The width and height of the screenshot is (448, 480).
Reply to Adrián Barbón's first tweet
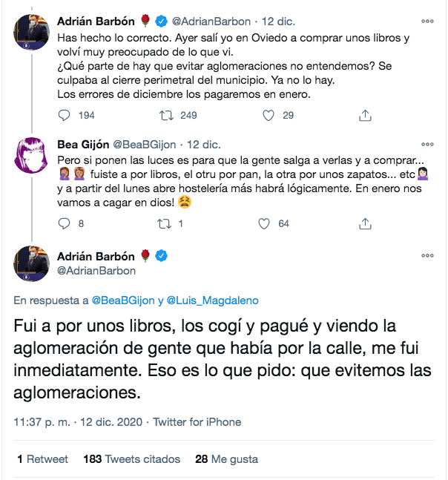tap(65, 115)
